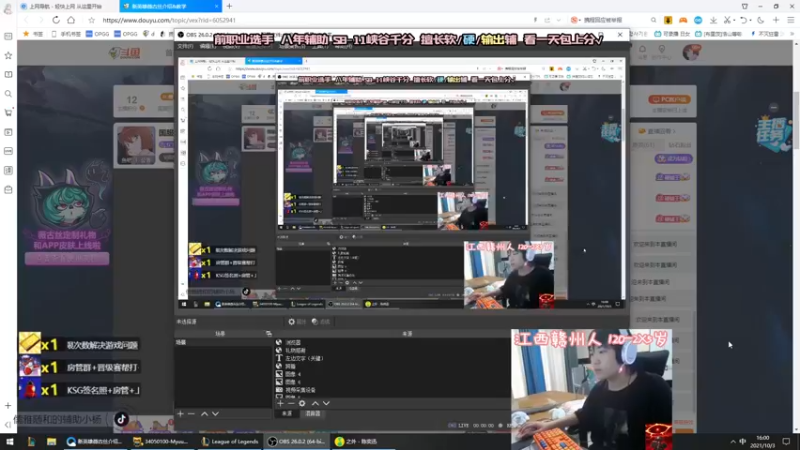Open the sidebar shopping cart icon
800x450 pixels.
[8, 113]
